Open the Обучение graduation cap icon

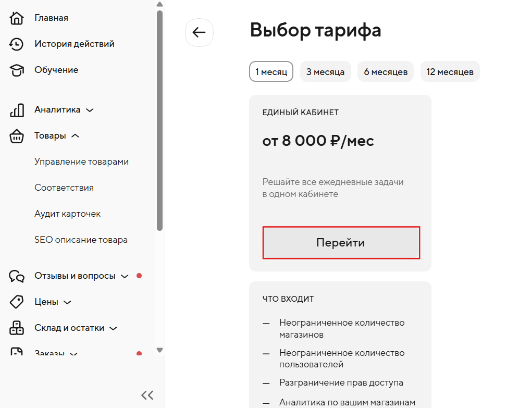click(16, 70)
